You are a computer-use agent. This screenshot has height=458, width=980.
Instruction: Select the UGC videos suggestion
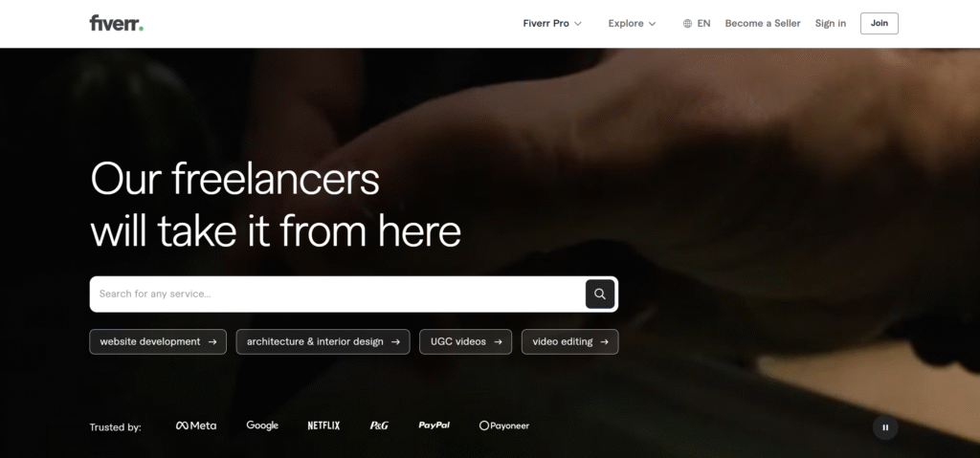pyautogui.click(x=466, y=341)
